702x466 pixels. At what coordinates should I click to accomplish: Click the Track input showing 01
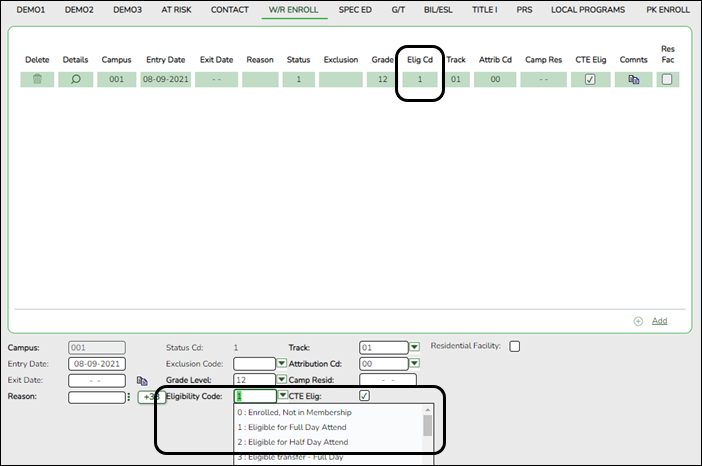[x=384, y=347]
